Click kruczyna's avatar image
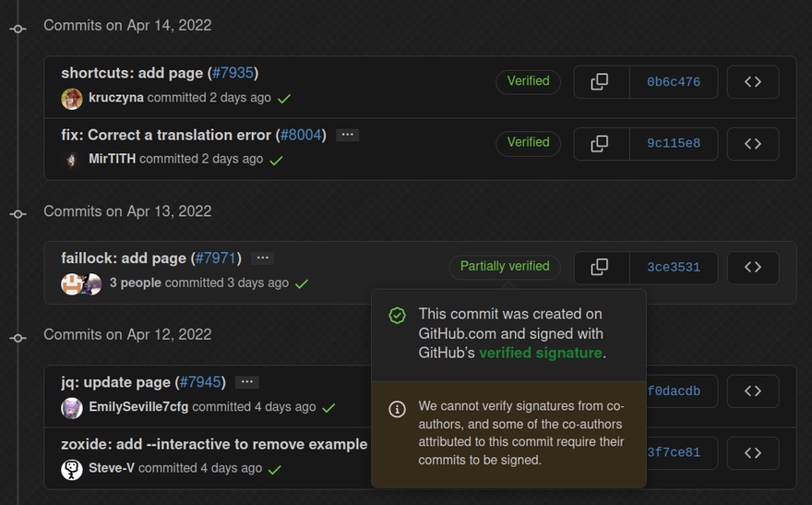 tap(72, 98)
